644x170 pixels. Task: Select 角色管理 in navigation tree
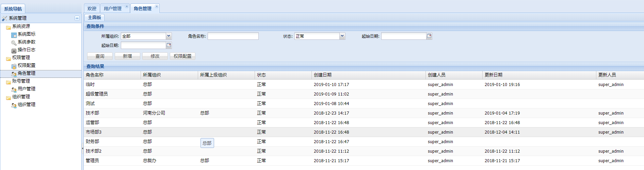(x=27, y=73)
